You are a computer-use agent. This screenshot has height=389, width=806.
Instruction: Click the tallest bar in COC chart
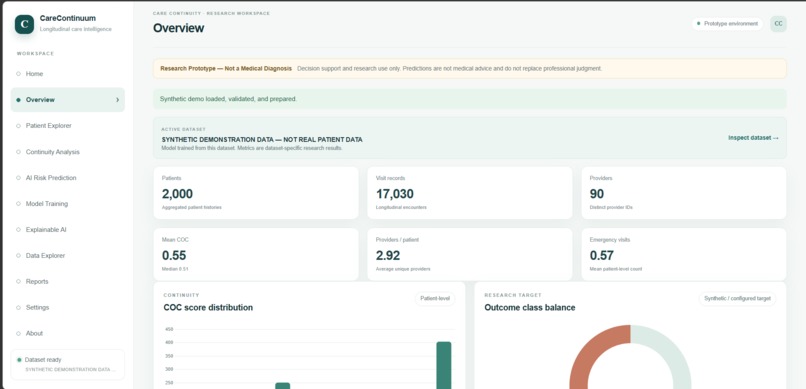[x=444, y=365]
